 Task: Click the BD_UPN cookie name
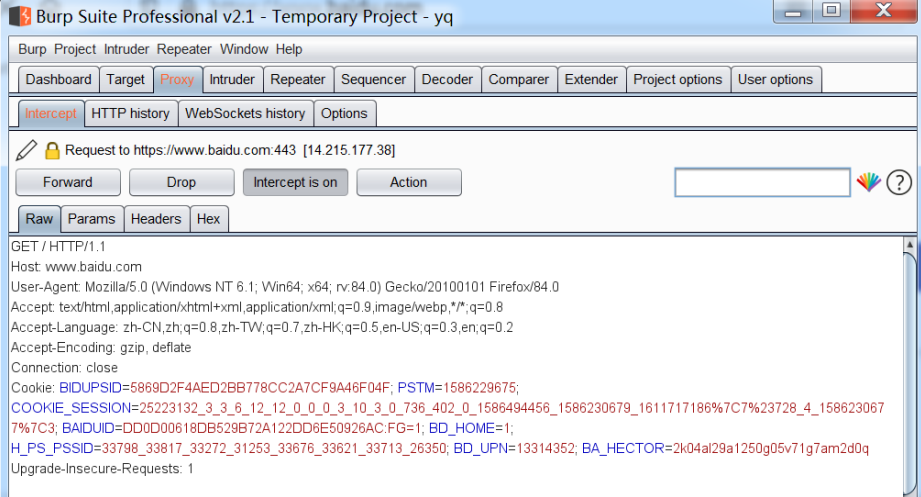coord(480,448)
